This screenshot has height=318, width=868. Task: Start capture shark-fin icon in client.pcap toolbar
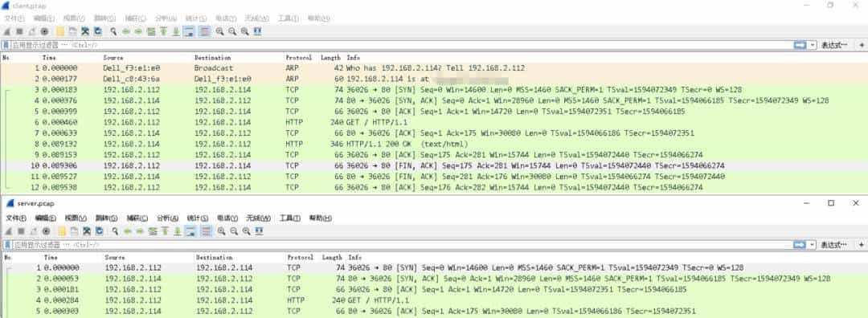coord(7,31)
